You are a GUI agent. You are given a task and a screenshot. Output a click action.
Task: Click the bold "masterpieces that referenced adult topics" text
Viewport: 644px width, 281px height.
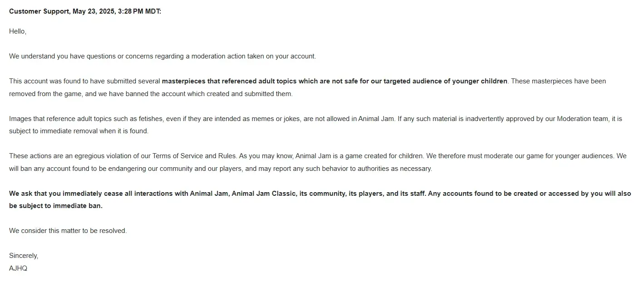(227, 81)
